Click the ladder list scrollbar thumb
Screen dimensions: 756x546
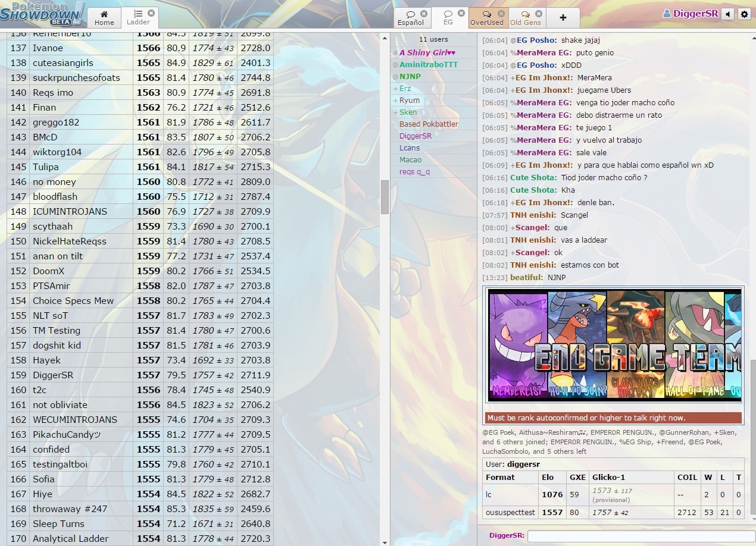[x=385, y=197]
